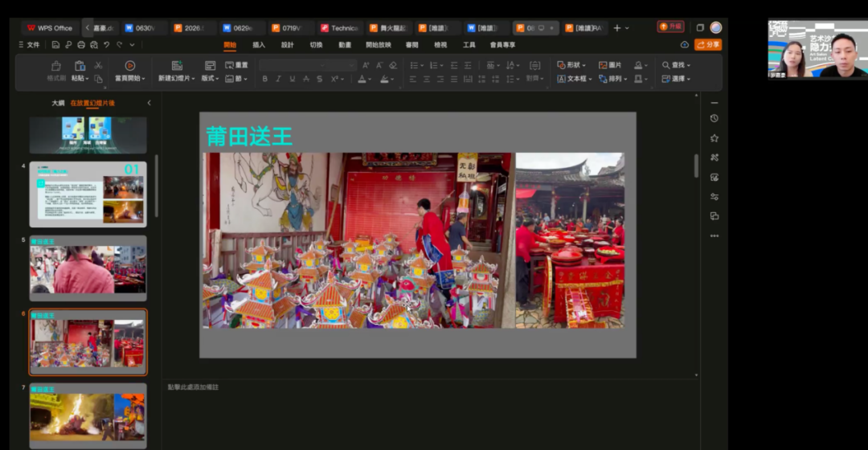Click the Save icon in quick access toolbar

click(55, 45)
